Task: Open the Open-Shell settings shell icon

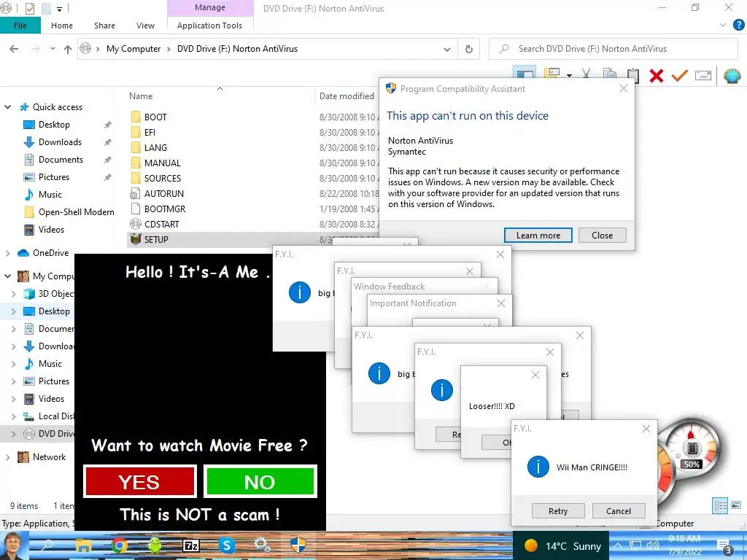Action: click(x=732, y=76)
